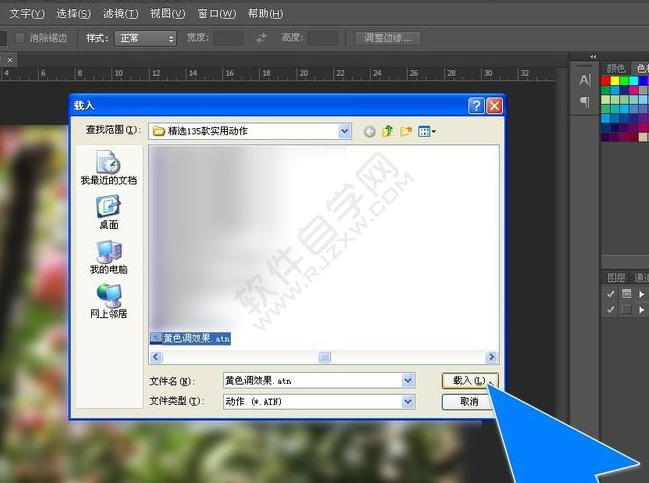
Task: Pick the yellow swatch
Action: tap(615, 80)
